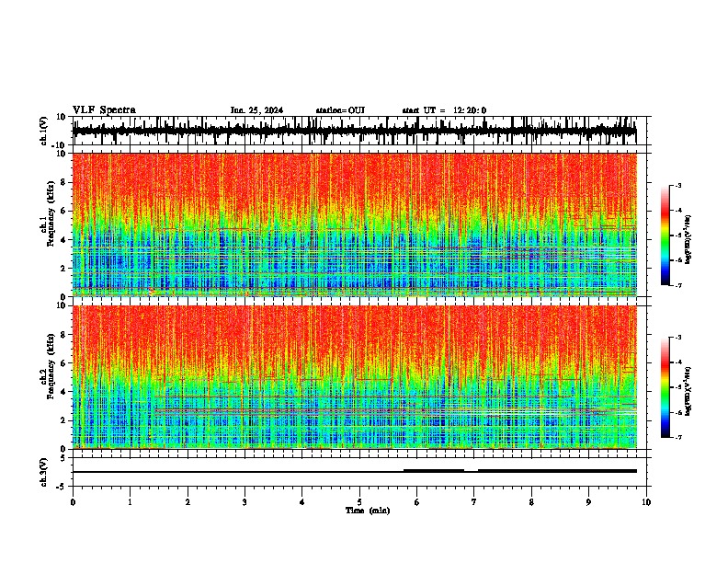Click the ch.1 colorbar PSD unit label
Image resolution: width=728 pixels, height=563 pixels.
tap(688, 239)
